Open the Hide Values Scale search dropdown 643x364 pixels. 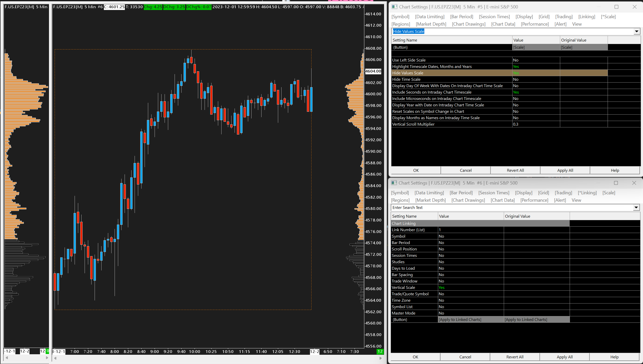pos(636,32)
